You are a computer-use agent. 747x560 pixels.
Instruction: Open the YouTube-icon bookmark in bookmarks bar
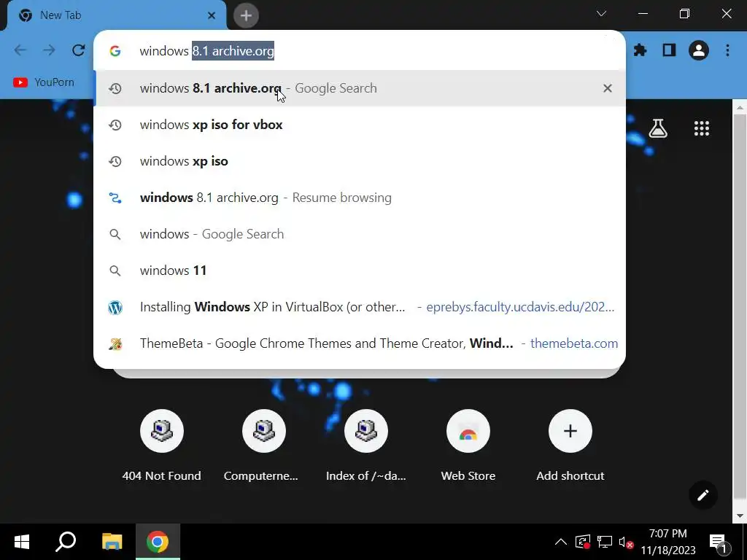pos(44,82)
